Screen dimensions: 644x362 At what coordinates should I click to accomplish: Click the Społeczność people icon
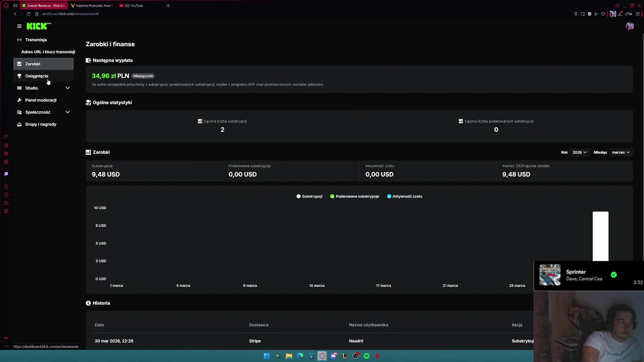click(x=19, y=112)
